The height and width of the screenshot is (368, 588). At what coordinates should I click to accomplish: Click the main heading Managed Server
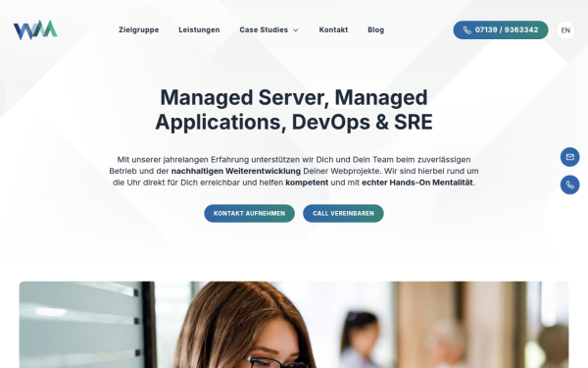[294, 110]
